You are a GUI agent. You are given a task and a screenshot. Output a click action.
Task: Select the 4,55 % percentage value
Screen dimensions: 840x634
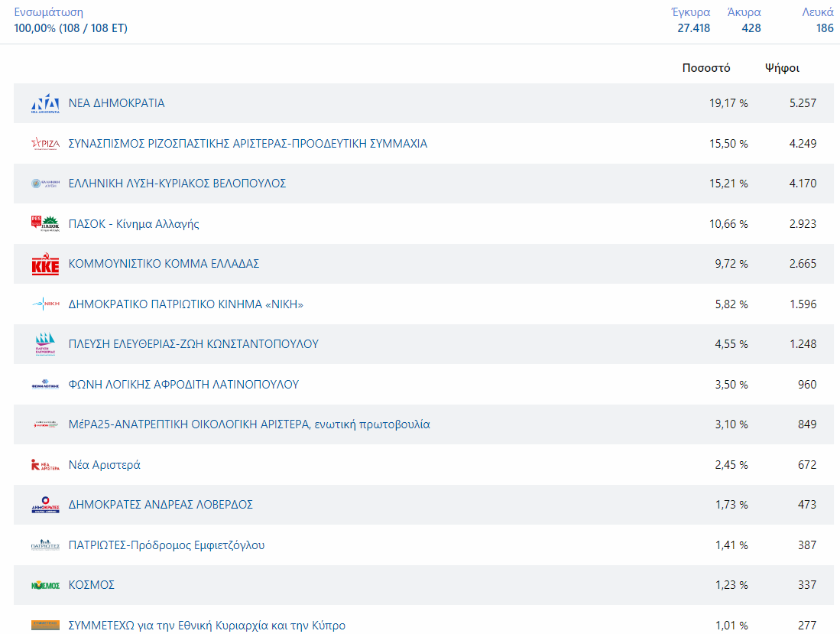click(x=731, y=344)
